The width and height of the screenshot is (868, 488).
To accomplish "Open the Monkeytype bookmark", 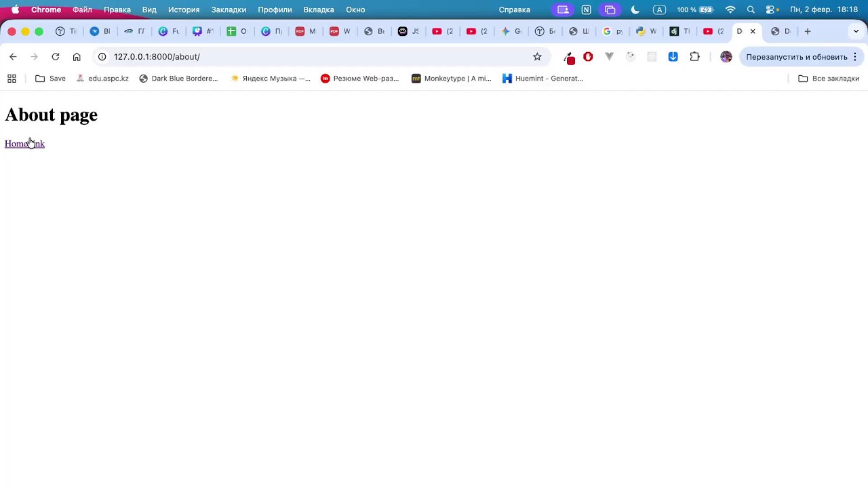I will pyautogui.click(x=452, y=79).
